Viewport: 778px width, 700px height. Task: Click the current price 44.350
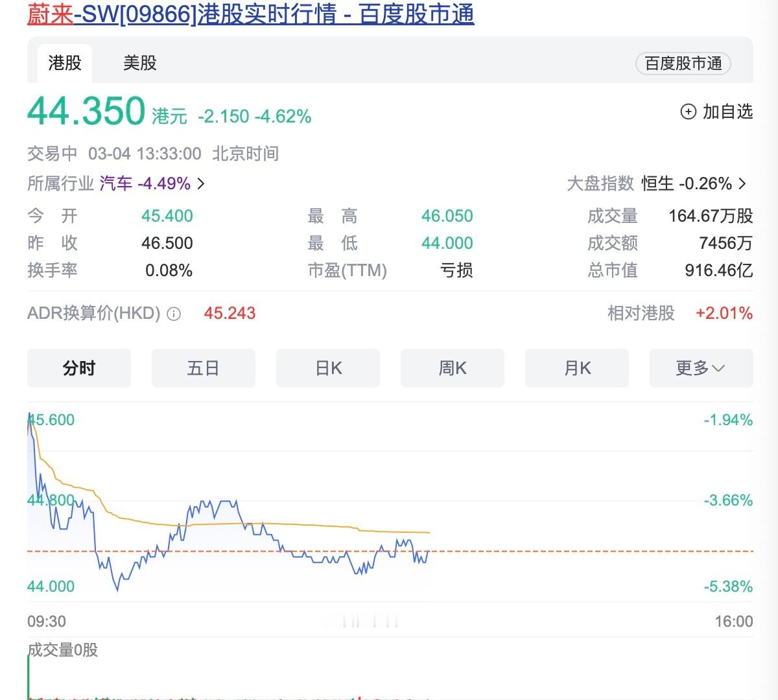86,111
